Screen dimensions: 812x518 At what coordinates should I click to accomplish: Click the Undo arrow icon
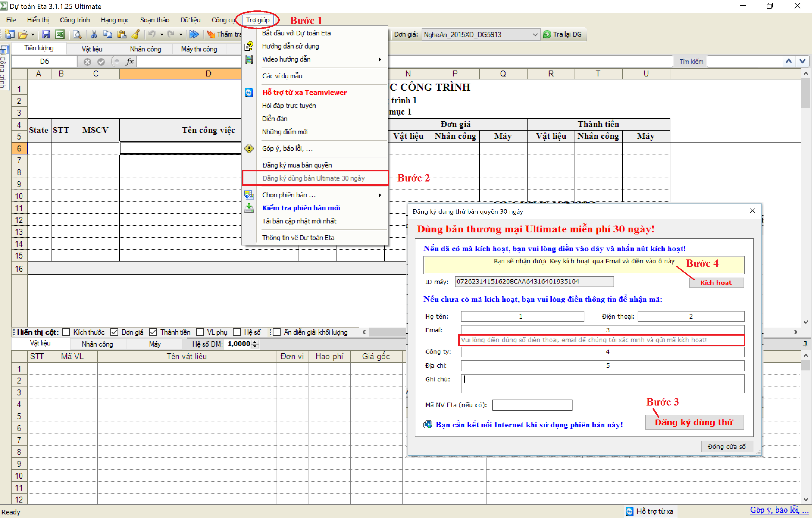tap(152, 34)
